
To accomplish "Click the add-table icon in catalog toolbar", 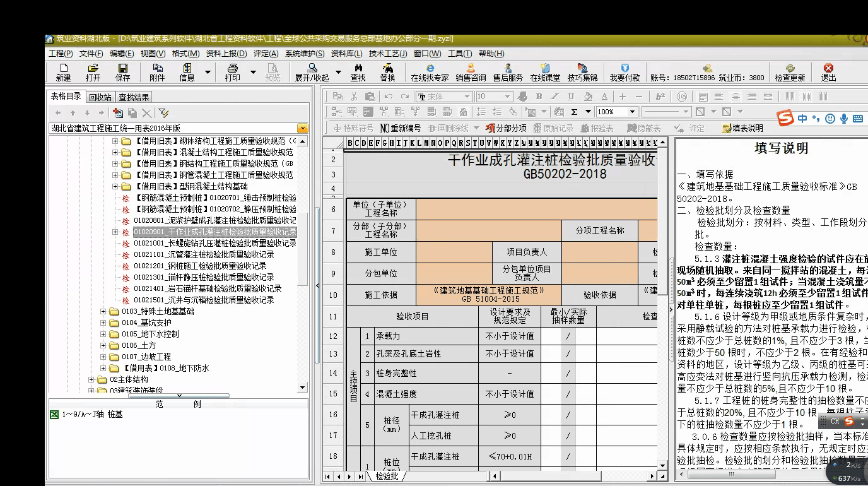I will pos(117,112).
